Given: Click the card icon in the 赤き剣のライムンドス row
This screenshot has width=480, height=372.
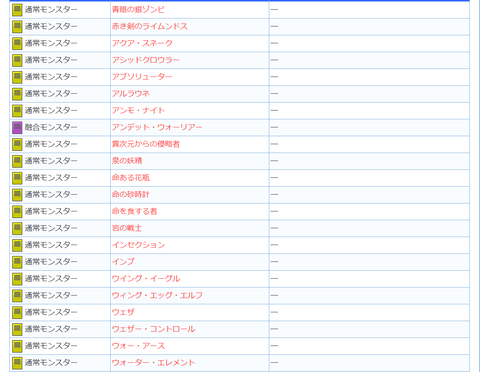Looking at the screenshot, I should [17, 27].
